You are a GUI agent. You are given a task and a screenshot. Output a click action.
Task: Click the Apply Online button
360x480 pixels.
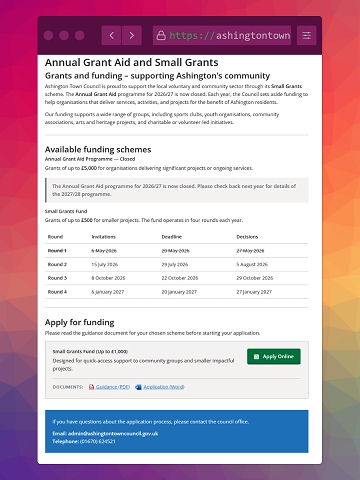(x=274, y=357)
